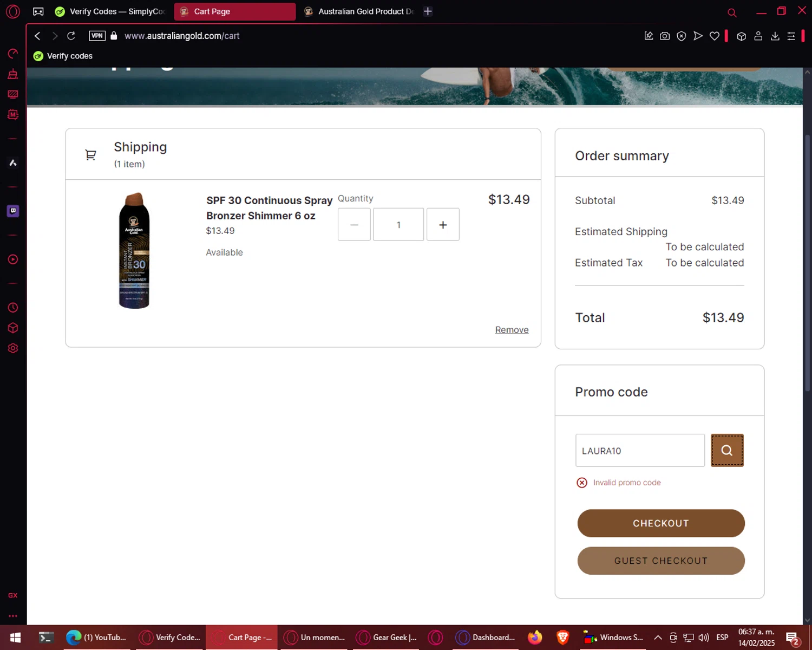Viewport: 812px width, 650px height.
Task: Click the volume speaker tray icon
Action: (x=704, y=638)
